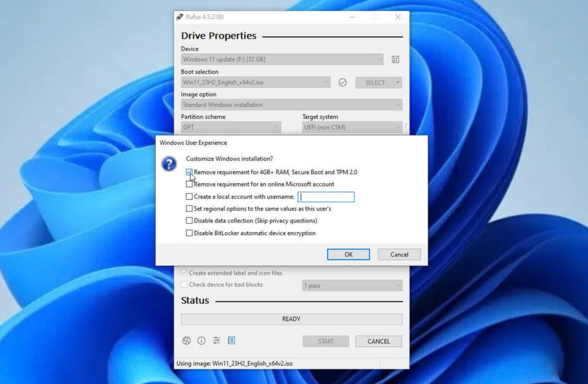
Task: Click the save to VHD disk icon
Action: pos(395,59)
